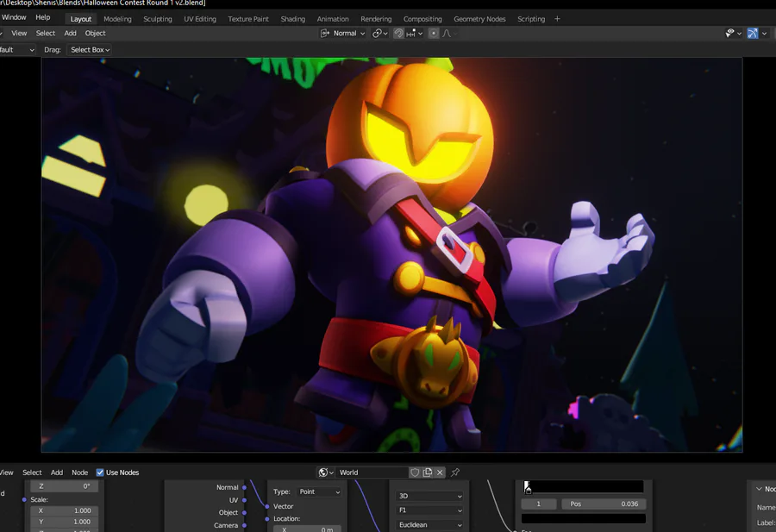
Task: Open the Help menu
Action: [x=42, y=17]
